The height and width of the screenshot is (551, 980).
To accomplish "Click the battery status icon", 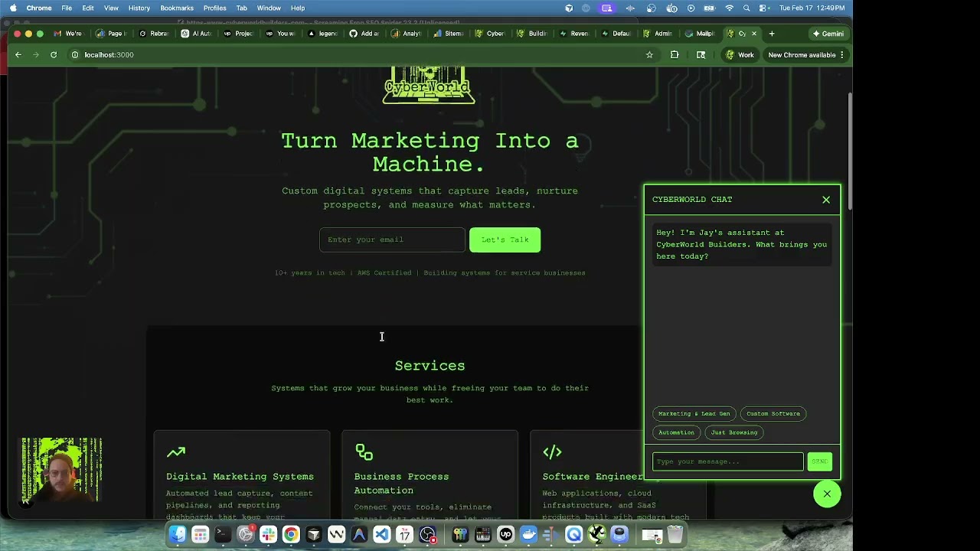I will pos(710,8).
